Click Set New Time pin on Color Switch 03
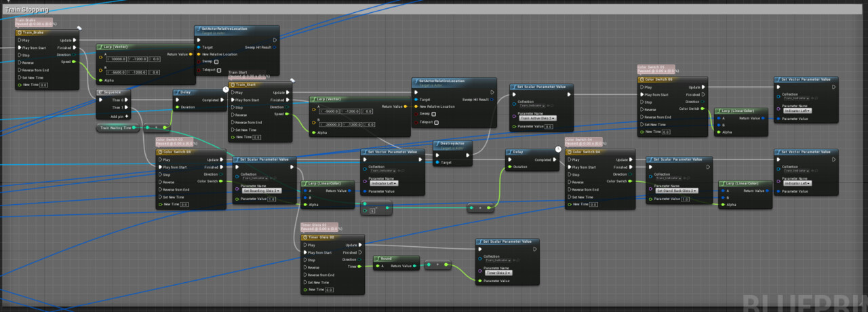The width and height of the screenshot is (868, 312). tap(161, 197)
